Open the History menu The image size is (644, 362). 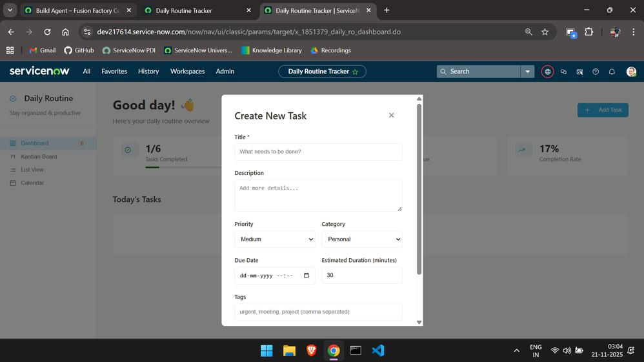[x=148, y=72]
